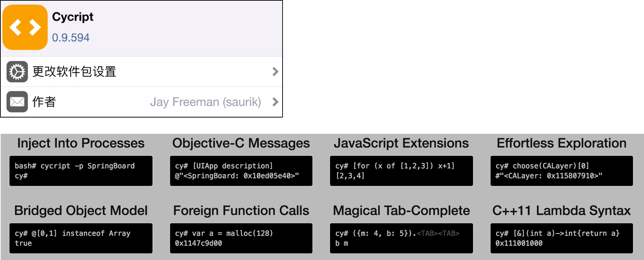
Task: Click the C++11 Lambda Syntax heading
Action: (x=562, y=211)
